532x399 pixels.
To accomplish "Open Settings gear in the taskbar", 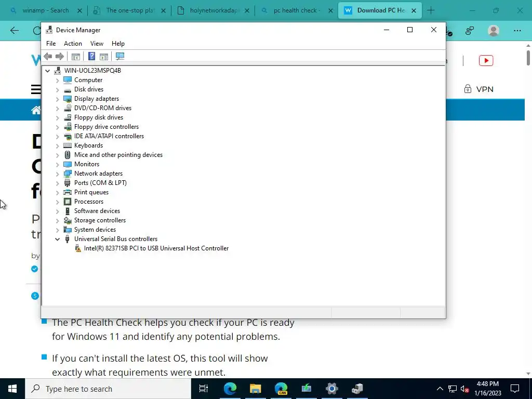I will coord(332,389).
